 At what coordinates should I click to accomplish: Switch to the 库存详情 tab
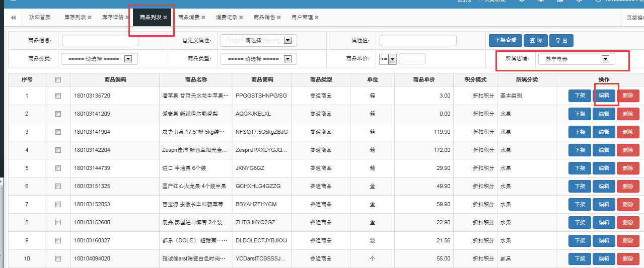click(x=112, y=17)
